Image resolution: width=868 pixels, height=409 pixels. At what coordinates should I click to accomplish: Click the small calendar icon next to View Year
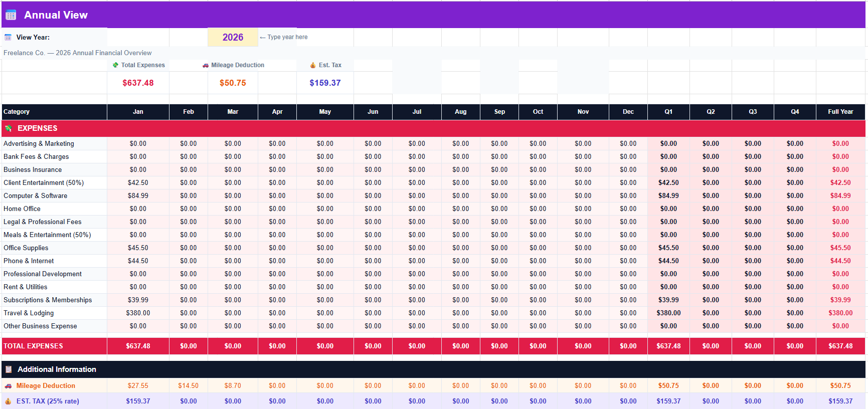click(8, 37)
